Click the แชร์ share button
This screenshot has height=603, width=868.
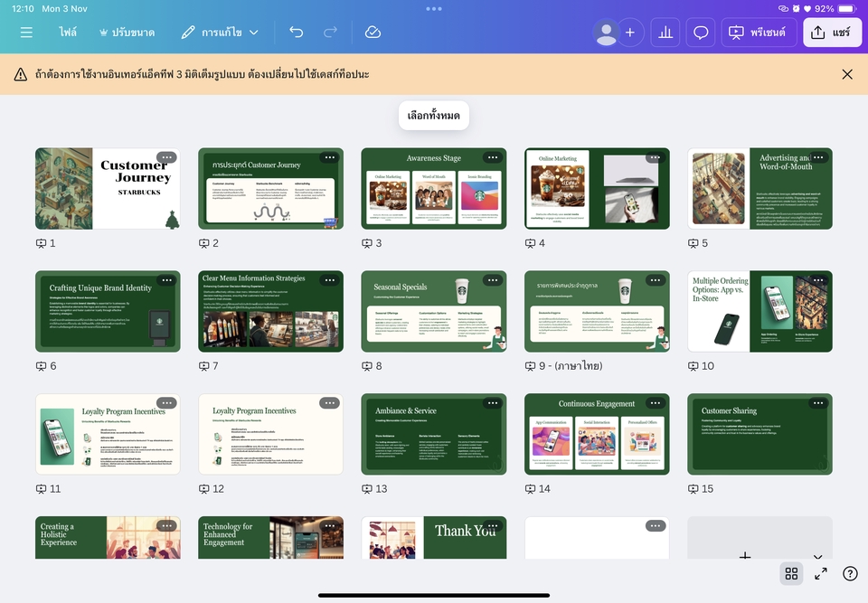[832, 33]
